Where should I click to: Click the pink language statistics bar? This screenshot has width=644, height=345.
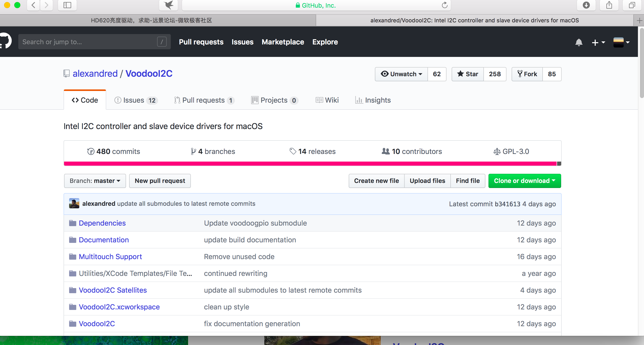pos(310,164)
